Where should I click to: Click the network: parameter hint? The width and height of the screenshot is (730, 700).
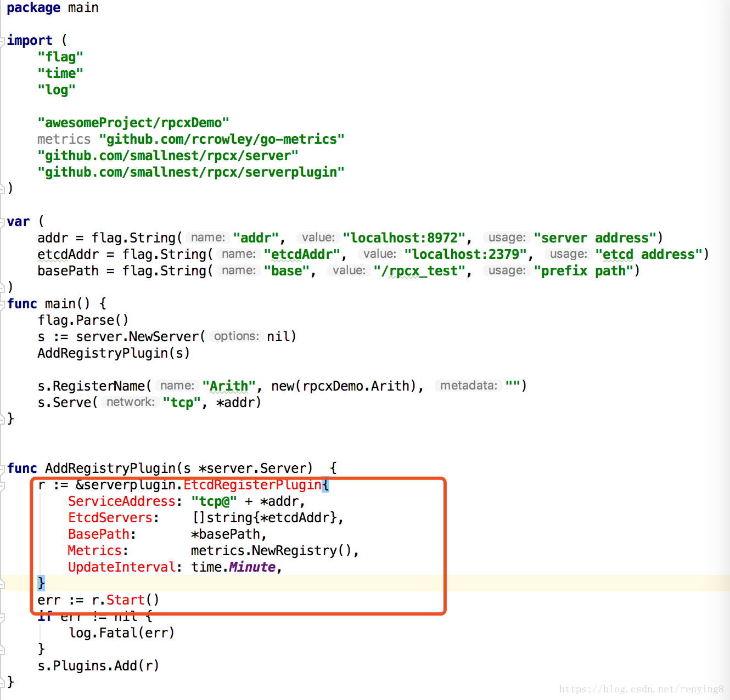[x=131, y=402]
